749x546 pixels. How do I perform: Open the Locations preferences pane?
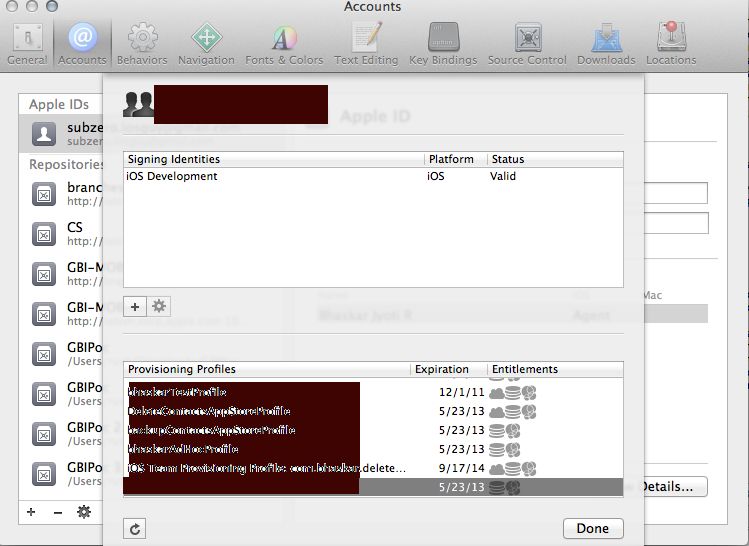coord(671,44)
